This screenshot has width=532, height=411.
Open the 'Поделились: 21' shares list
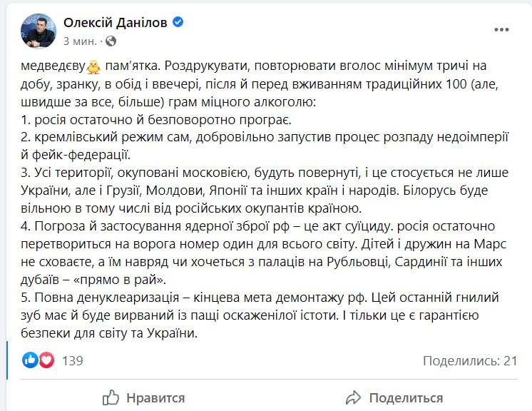(x=470, y=360)
